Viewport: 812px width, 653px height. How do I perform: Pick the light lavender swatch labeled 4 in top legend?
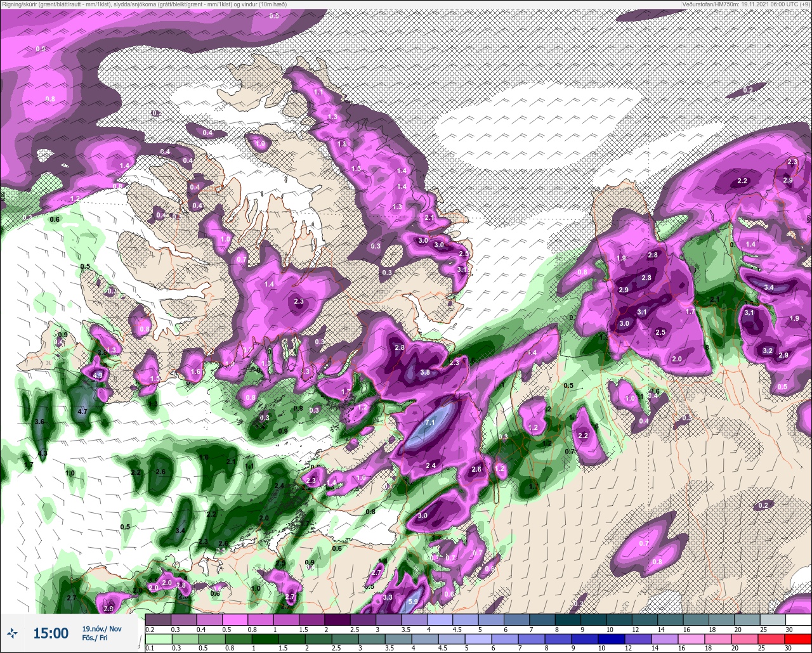[440, 619]
